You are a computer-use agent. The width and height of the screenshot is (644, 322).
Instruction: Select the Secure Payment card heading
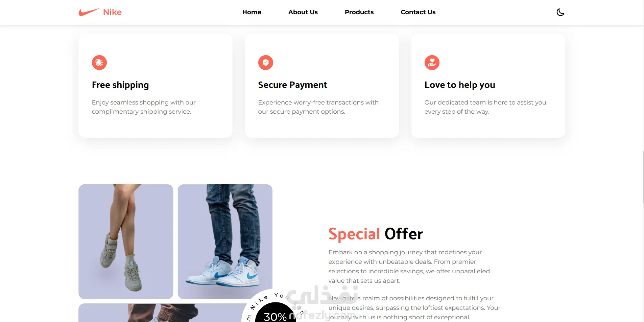tap(293, 85)
